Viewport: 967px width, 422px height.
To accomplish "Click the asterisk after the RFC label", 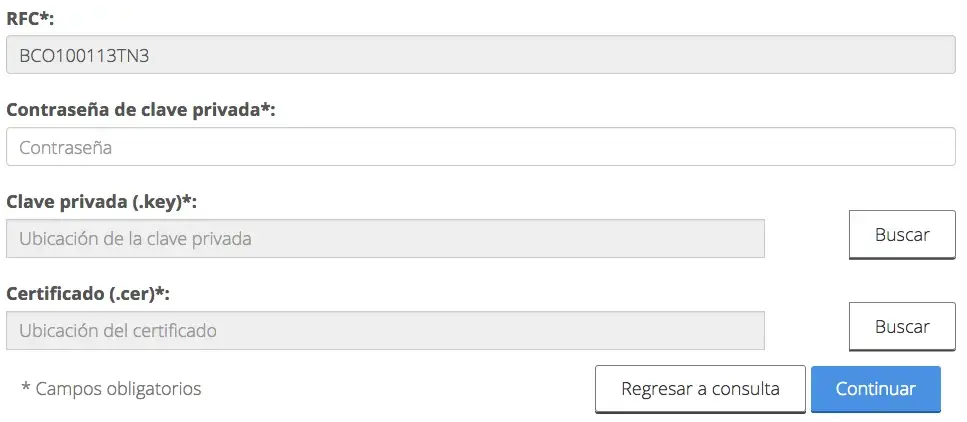I will click(x=45, y=17).
